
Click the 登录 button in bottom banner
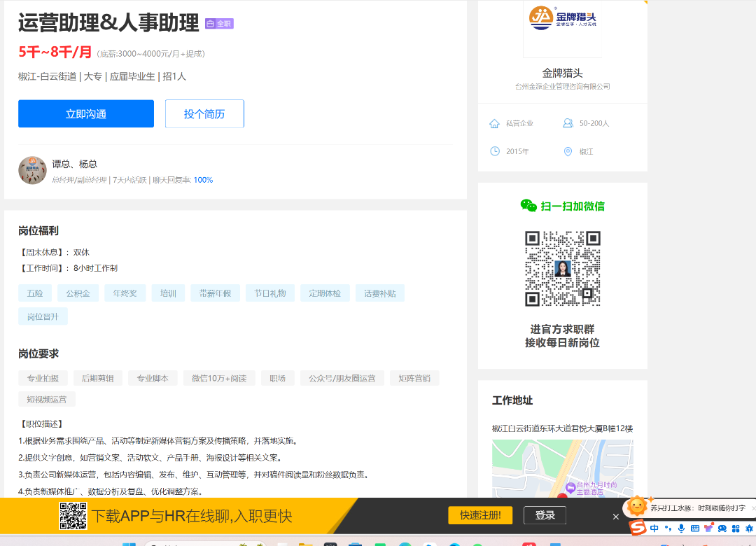tap(545, 515)
